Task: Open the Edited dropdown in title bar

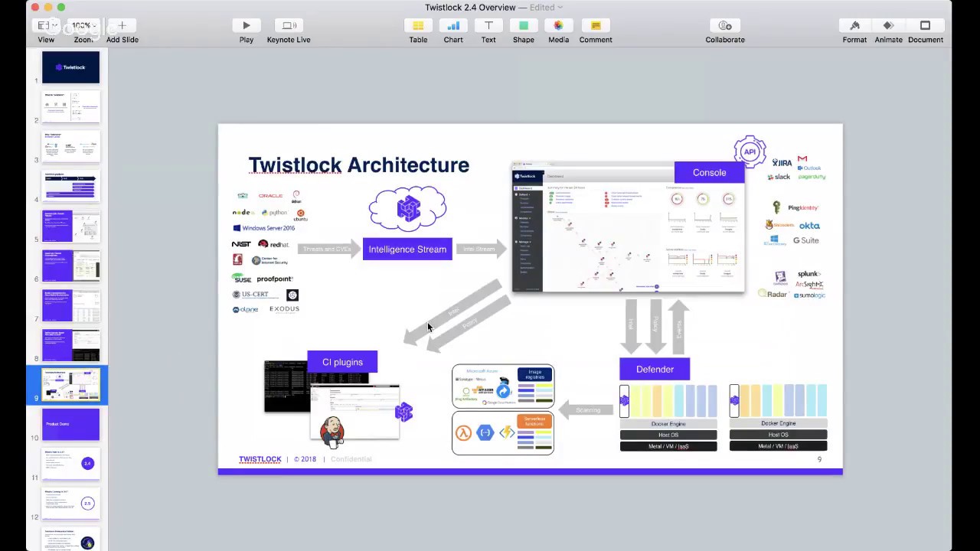Action: 545,8
